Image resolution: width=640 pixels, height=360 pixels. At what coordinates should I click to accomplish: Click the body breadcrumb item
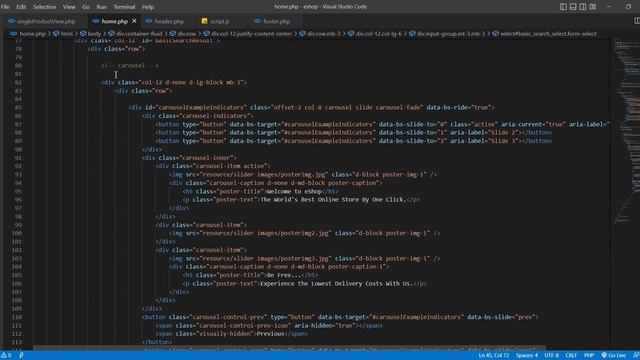(x=94, y=34)
